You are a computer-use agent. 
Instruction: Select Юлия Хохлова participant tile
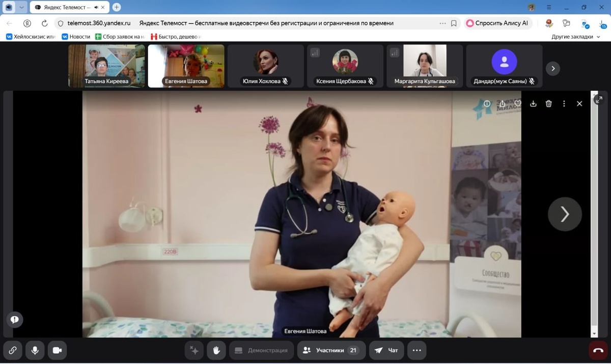265,66
